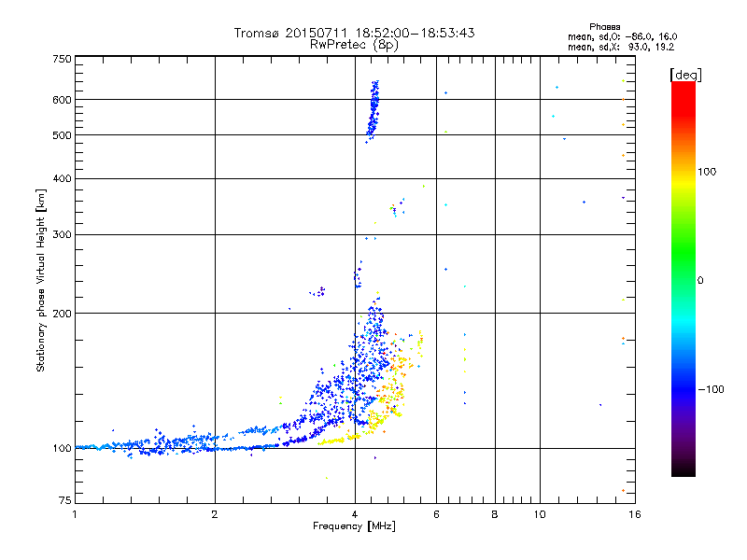Click the '[deg]' colorbar label

tap(685, 75)
